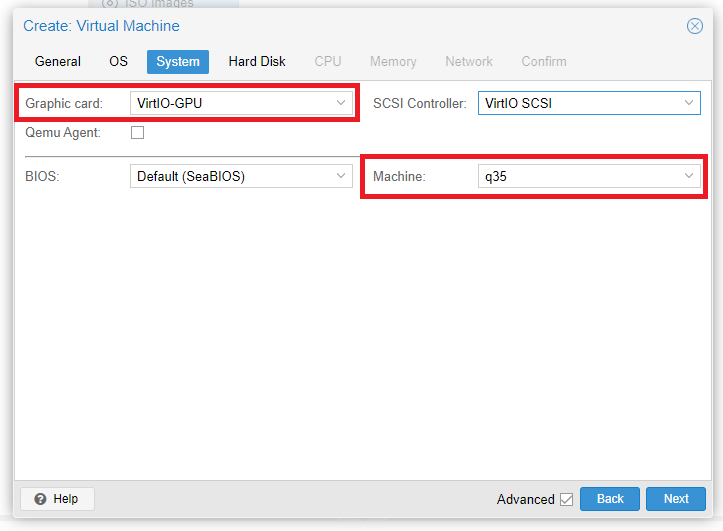Expand the Machine type dropdown arrow
The image size is (723, 531).
click(x=688, y=176)
